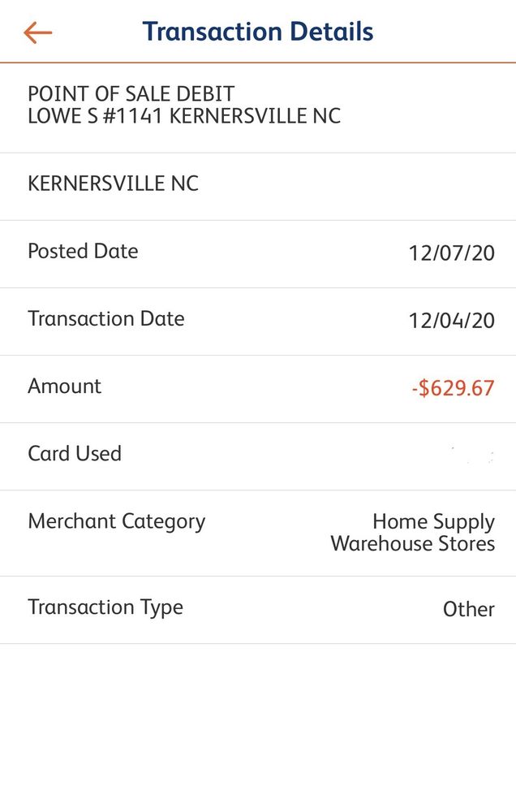This screenshot has width=516, height=812.
Task: Tap the orange back arrow
Action: tap(37, 32)
